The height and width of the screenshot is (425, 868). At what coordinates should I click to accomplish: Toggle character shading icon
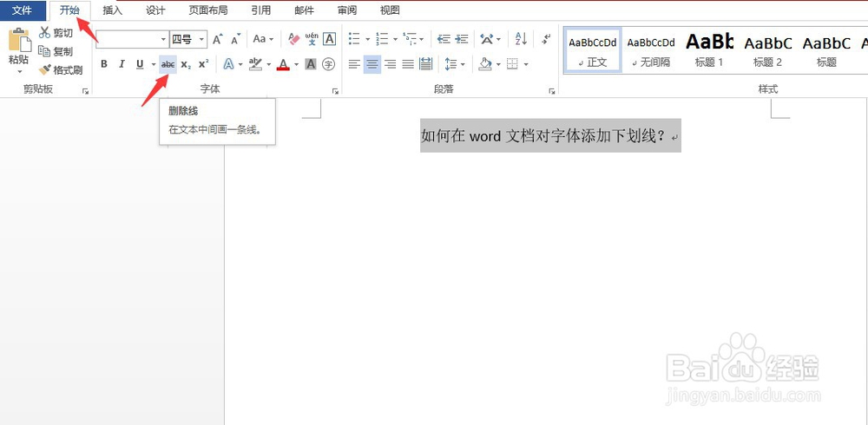pos(311,64)
